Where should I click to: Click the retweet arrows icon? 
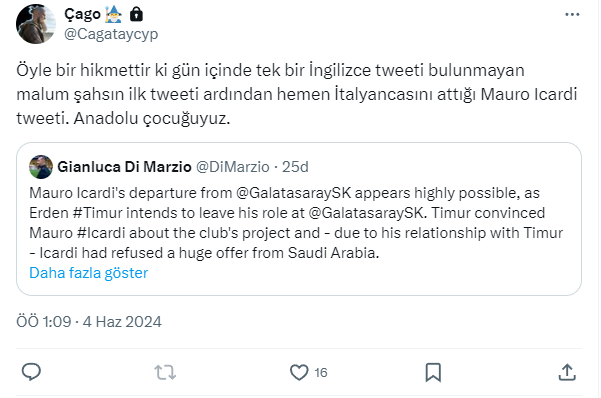pyautogui.click(x=165, y=372)
